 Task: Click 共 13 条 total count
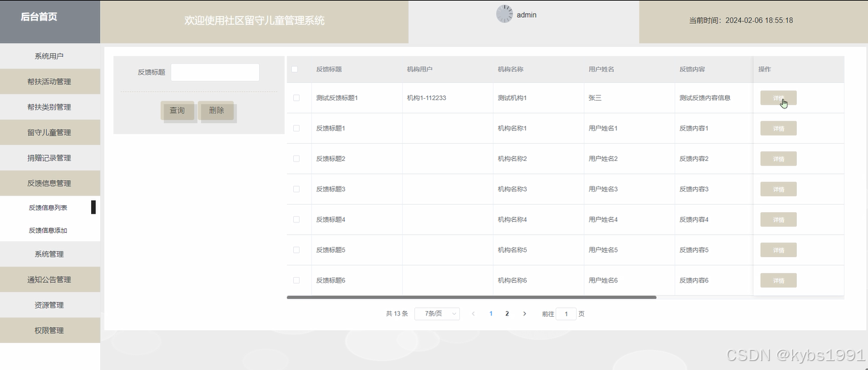pos(397,314)
